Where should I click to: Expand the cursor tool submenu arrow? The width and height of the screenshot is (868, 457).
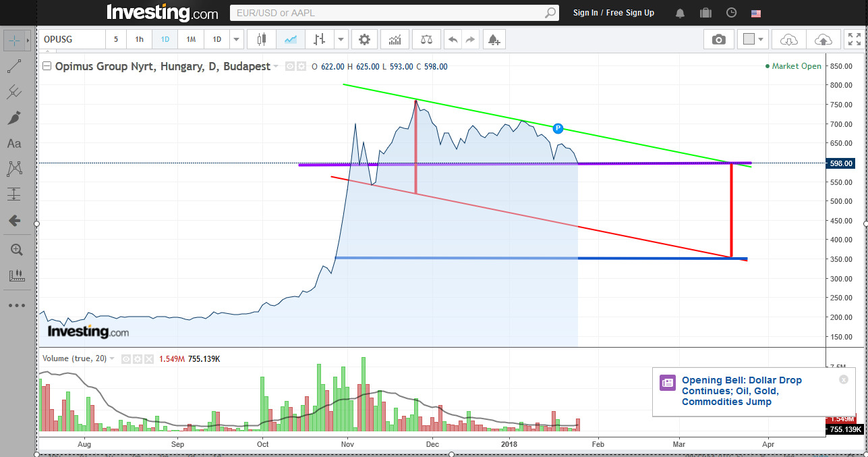tap(28, 40)
